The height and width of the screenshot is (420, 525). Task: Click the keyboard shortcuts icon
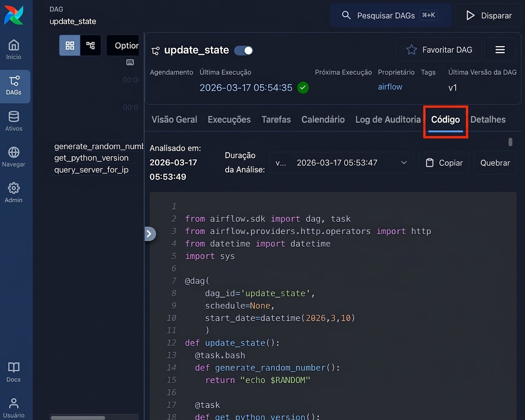coord(130,62)
